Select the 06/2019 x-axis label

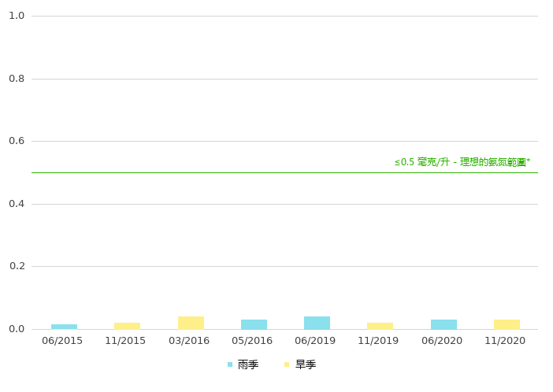315,341
